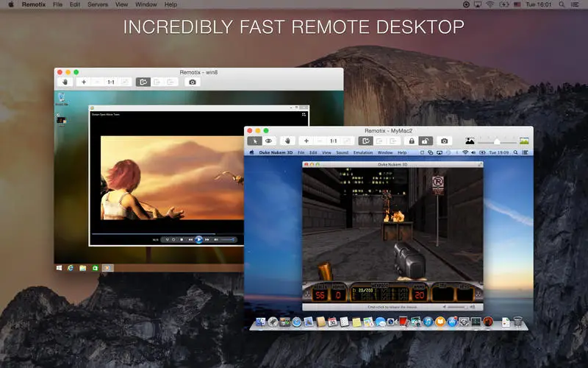Click the Remotix - MyMac2 window title

389,131
